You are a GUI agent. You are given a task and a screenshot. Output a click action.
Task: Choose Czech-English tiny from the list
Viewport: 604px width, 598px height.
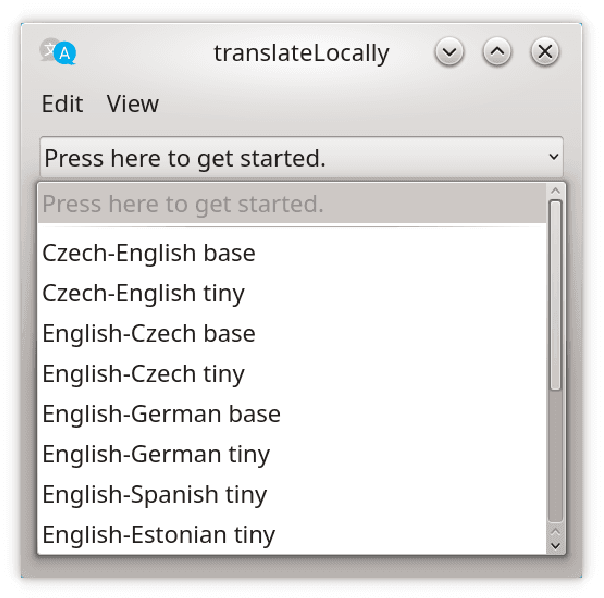point(143,293)
